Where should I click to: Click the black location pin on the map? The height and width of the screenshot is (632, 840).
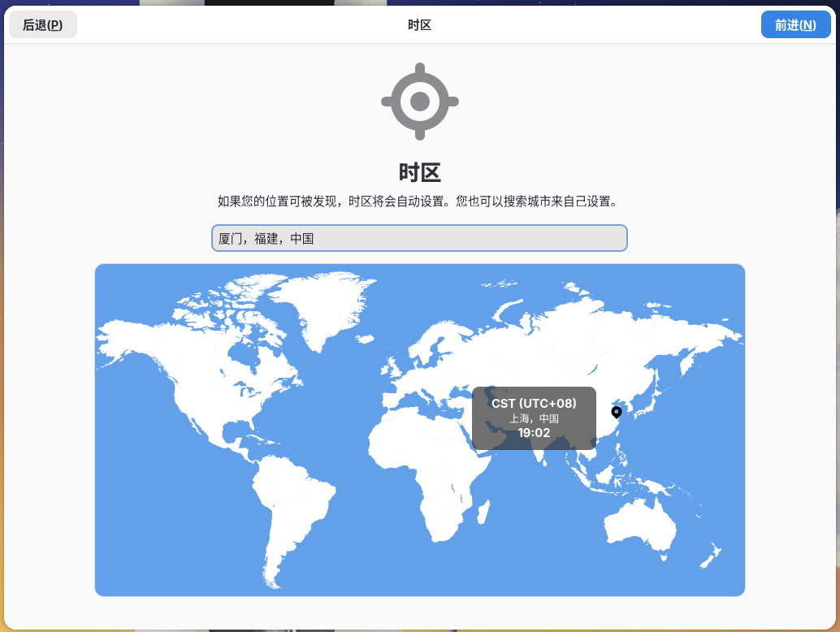click(x=616, y=412)
